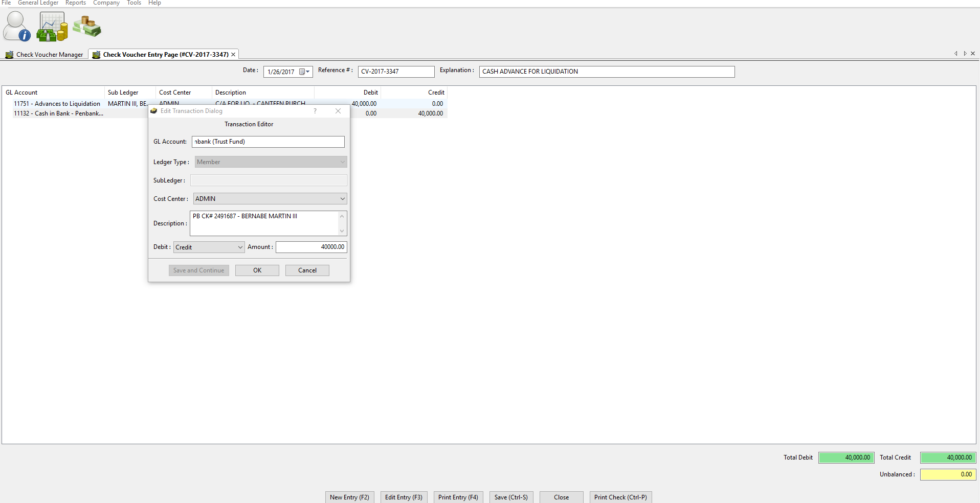Click Save and Continue button
Screen dimensions: 980x503
[198, 270]
